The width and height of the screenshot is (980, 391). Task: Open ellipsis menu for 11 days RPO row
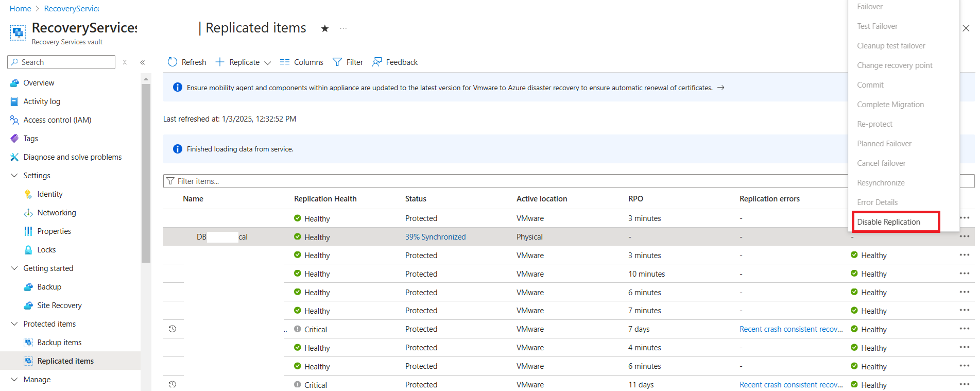(965, 384)
